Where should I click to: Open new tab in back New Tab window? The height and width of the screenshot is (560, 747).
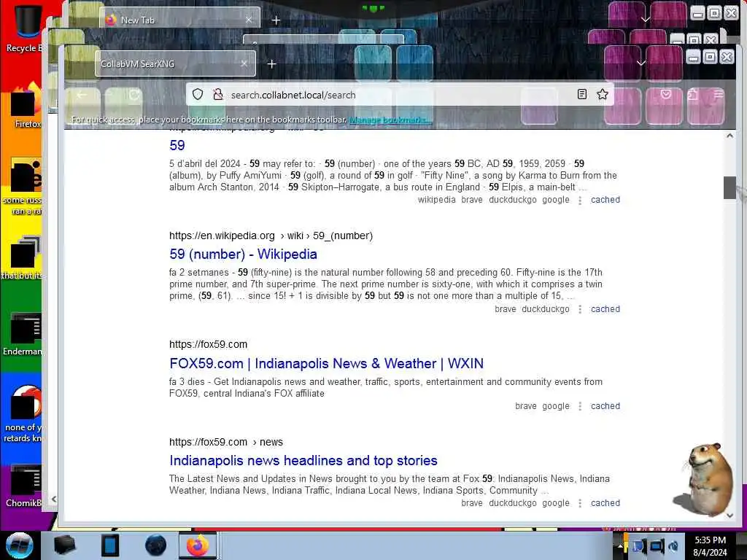click(x=276, y=20)
